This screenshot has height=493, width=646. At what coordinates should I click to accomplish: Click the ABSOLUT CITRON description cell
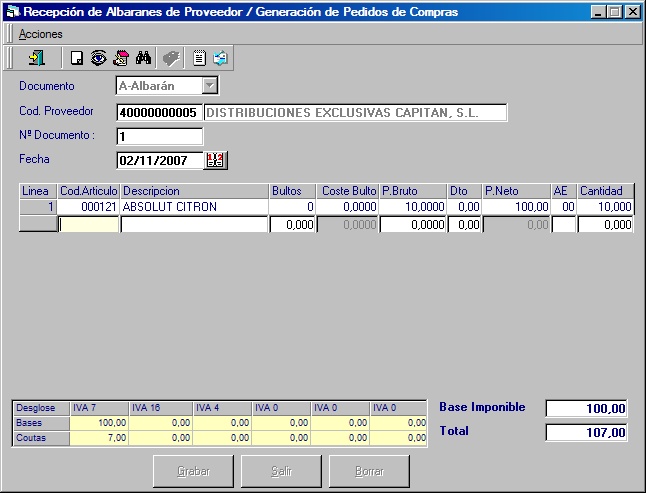coord(194,207)
